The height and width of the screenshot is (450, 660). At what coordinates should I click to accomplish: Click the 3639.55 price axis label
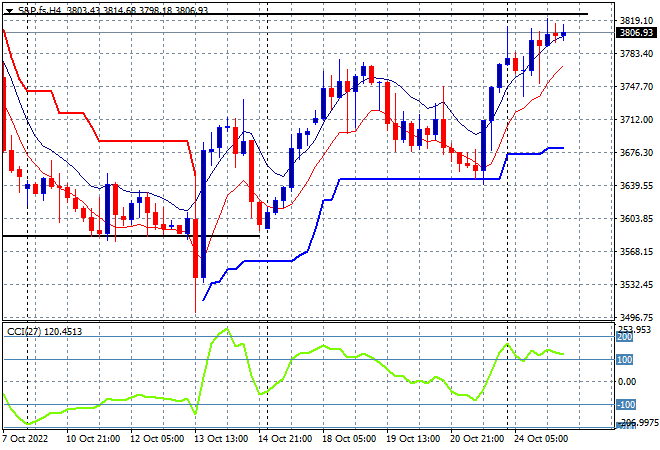coord(636,186)
